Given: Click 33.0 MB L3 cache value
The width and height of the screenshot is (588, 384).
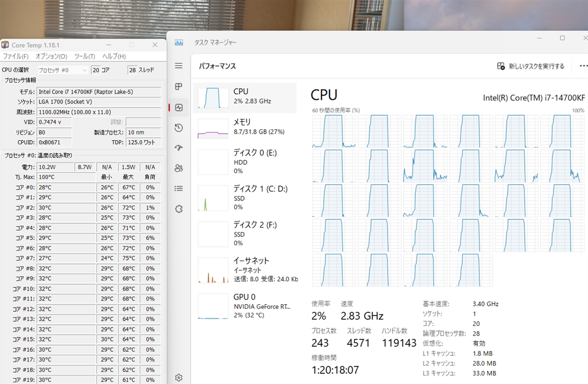Looking at the screenshot, I should [x=484, y=373].
